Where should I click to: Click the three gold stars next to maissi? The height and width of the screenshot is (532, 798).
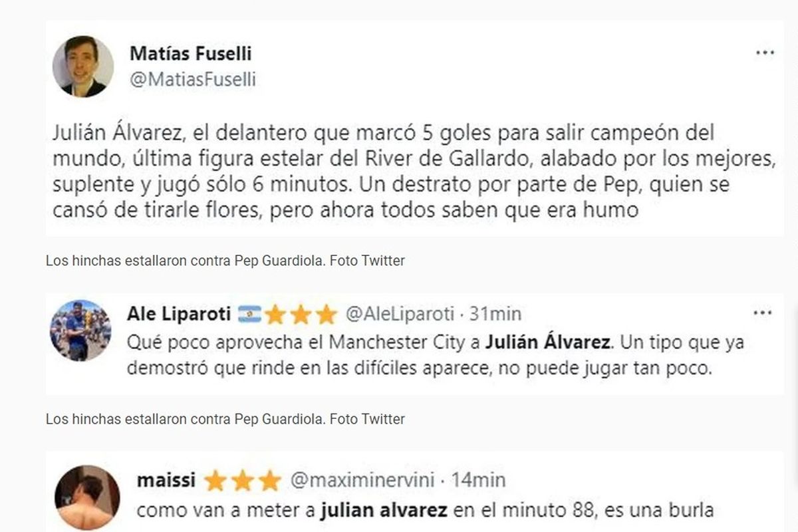(x=243, y=480)
